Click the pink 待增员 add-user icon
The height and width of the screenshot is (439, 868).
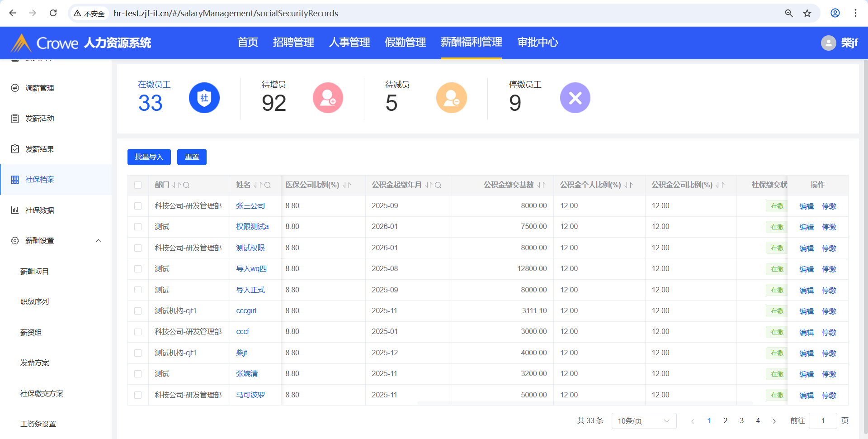tap(328, 98)
